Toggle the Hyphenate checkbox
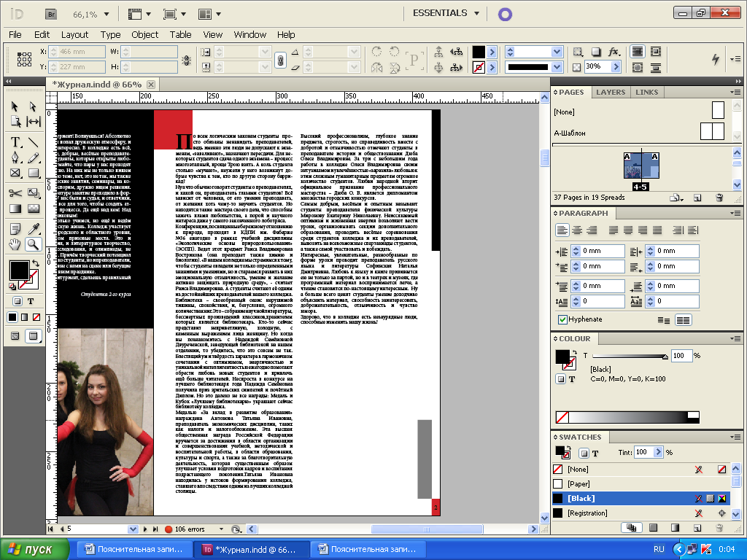 [x=562, y=319]
